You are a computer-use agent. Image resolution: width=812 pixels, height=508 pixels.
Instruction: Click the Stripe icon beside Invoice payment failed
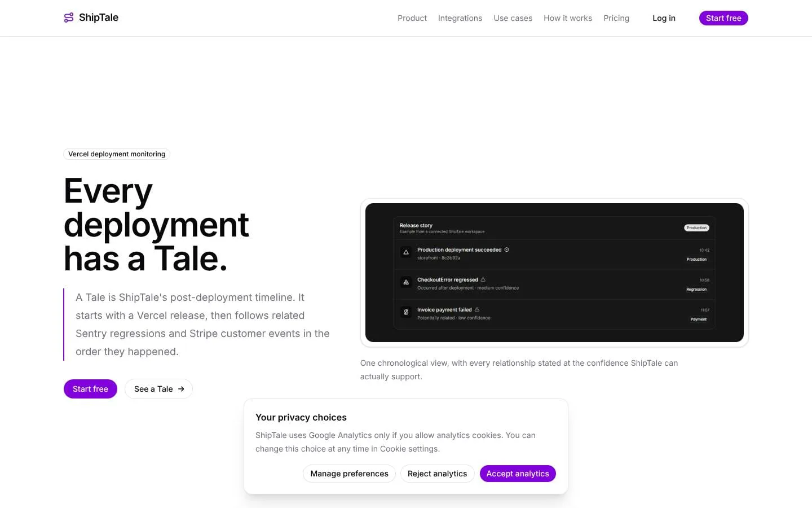coord(406,312)
